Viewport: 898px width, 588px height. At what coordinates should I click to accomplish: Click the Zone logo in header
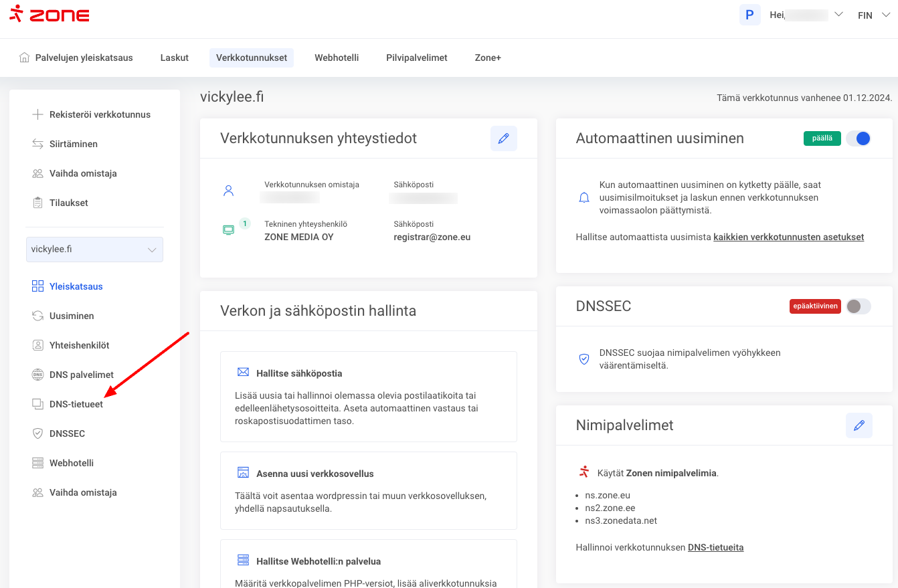(x=50, y=14)
